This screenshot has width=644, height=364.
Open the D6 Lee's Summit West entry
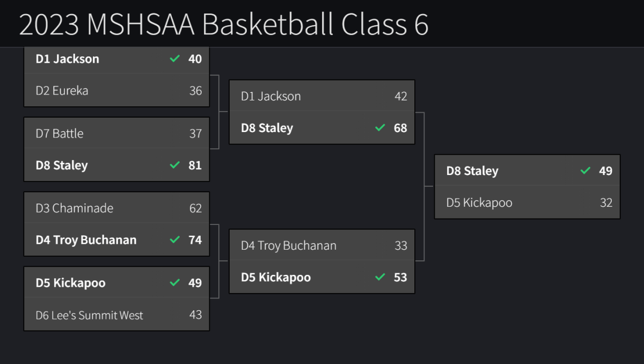pyautogui.click(x=89, y=315)
